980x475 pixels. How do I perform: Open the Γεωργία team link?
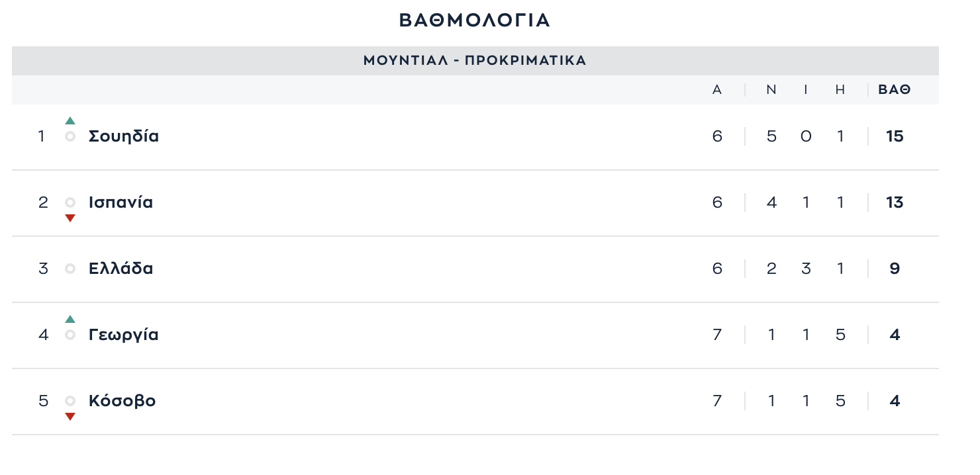click(x=123, y=335)
